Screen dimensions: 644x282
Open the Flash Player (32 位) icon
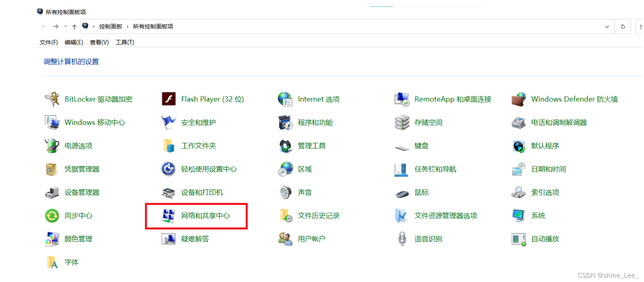tap(169, 99)
